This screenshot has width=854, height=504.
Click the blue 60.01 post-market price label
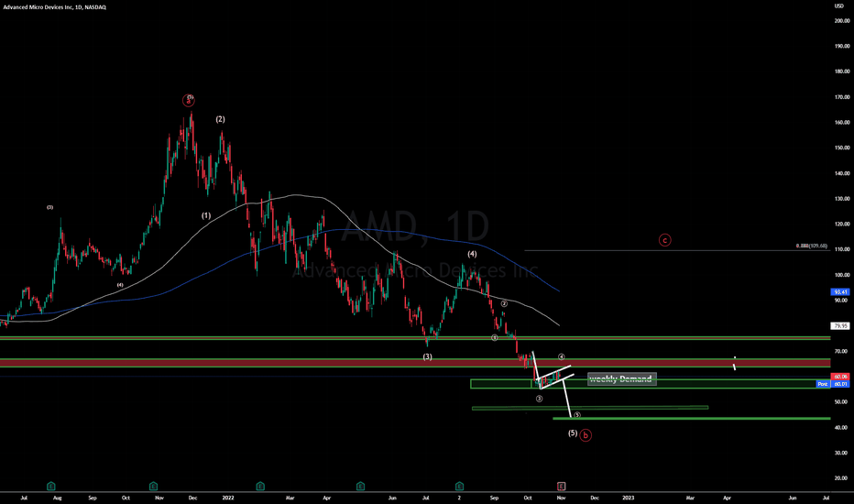[841, 384]
